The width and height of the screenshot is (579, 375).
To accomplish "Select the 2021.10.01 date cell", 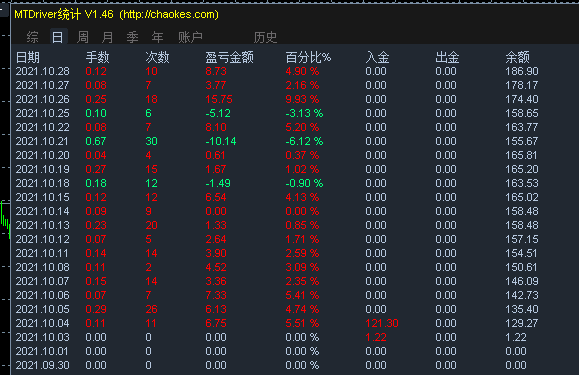I will (42, 352).
